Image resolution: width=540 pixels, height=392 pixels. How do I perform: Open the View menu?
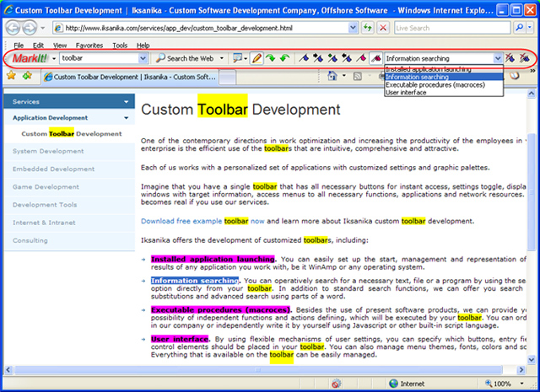pyautogui.click(x=60, y=46)
